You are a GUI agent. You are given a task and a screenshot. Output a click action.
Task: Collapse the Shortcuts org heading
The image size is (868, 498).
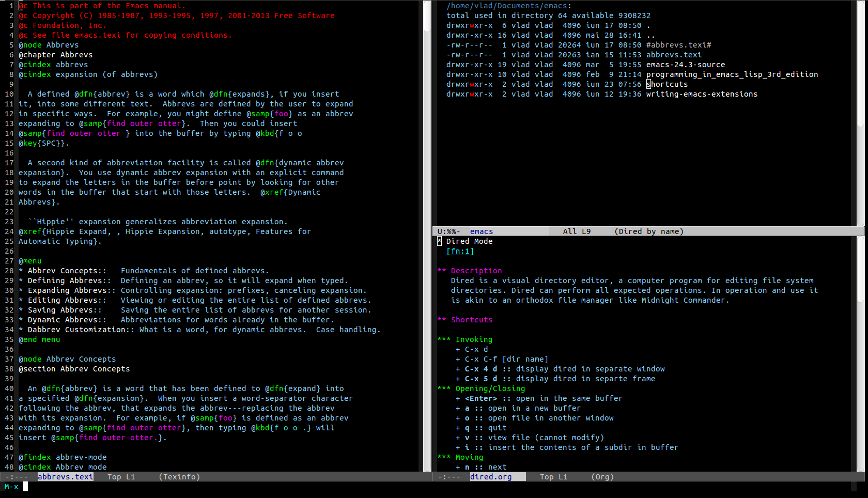pyautogui.click(x=464, y=320)
